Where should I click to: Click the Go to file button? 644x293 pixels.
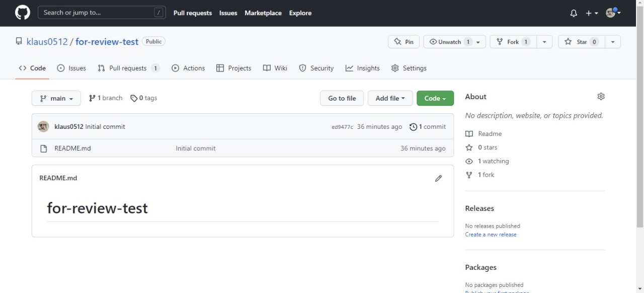pos(342,98)
